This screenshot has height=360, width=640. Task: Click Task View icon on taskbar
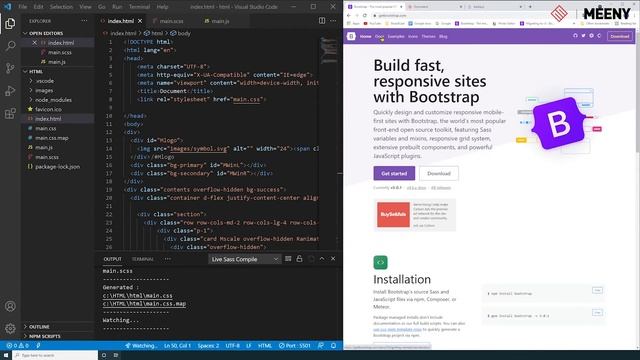tap(116, 355)
